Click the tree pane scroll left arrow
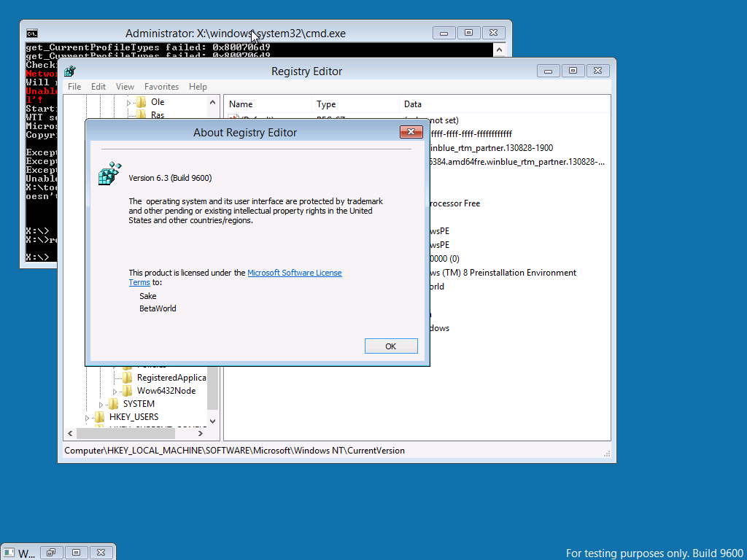Screen dimensions: 747x560 click(70, 433)
